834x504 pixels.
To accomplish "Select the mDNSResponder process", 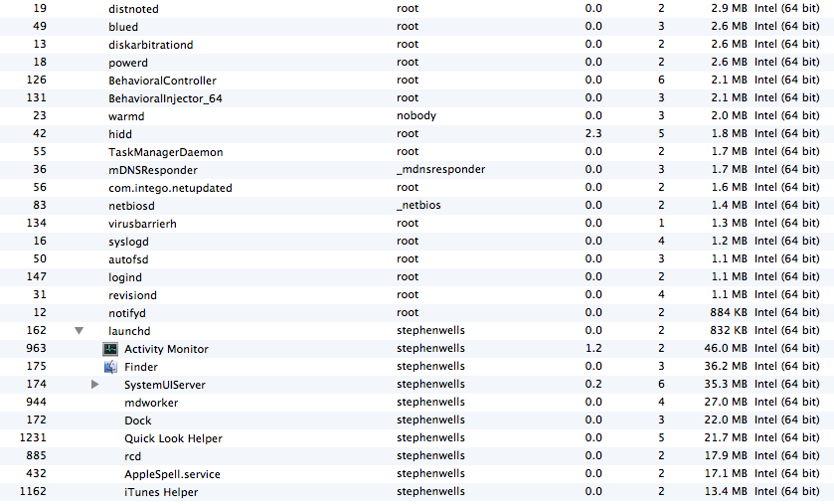I will [417, 170].
